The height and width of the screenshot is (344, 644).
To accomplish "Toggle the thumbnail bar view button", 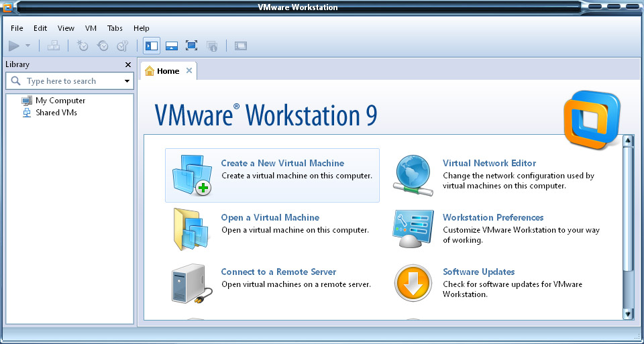I will coord(171,46).
